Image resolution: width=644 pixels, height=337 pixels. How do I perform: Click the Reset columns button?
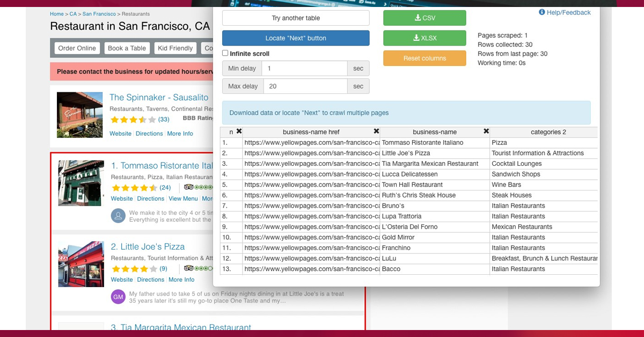(425, 58)
